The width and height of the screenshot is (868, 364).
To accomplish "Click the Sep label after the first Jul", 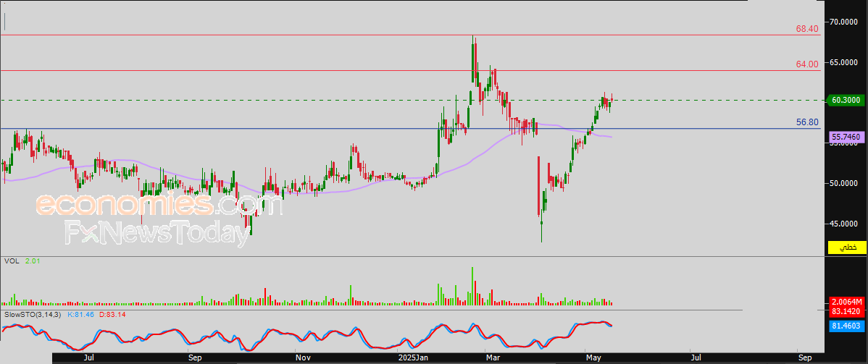I will [194, 358].
